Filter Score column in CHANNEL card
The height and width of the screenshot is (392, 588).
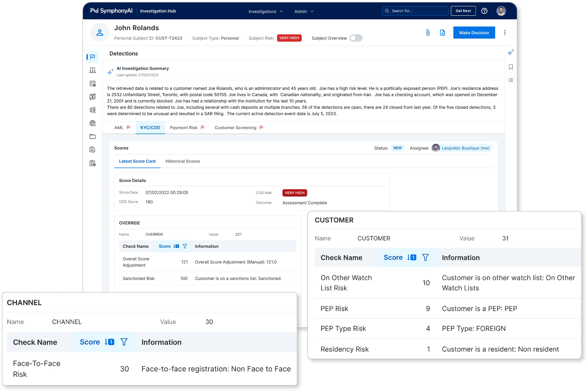[x=124, y=342]
